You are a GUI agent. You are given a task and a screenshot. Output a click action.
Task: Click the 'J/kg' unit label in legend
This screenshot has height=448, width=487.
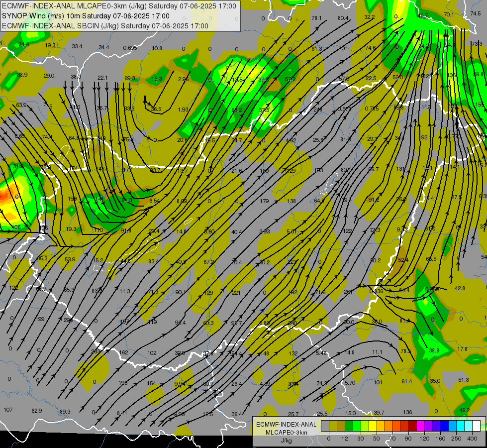[286, 441]
